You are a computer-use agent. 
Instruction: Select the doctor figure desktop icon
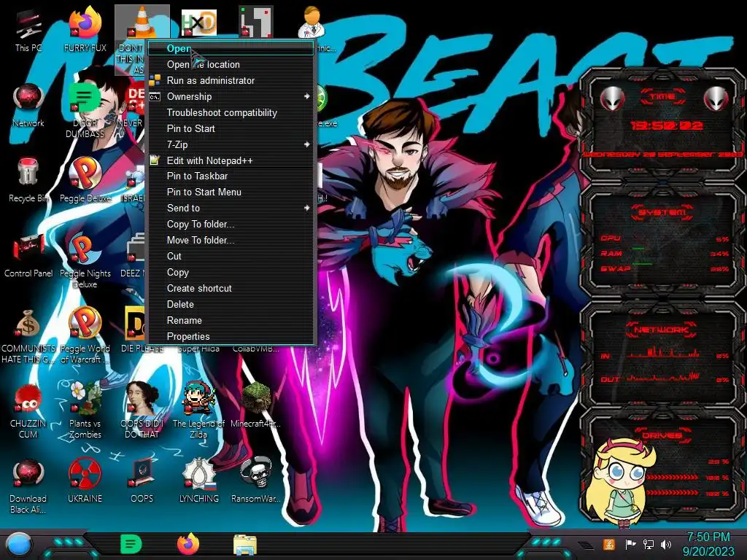click(311, 21)
